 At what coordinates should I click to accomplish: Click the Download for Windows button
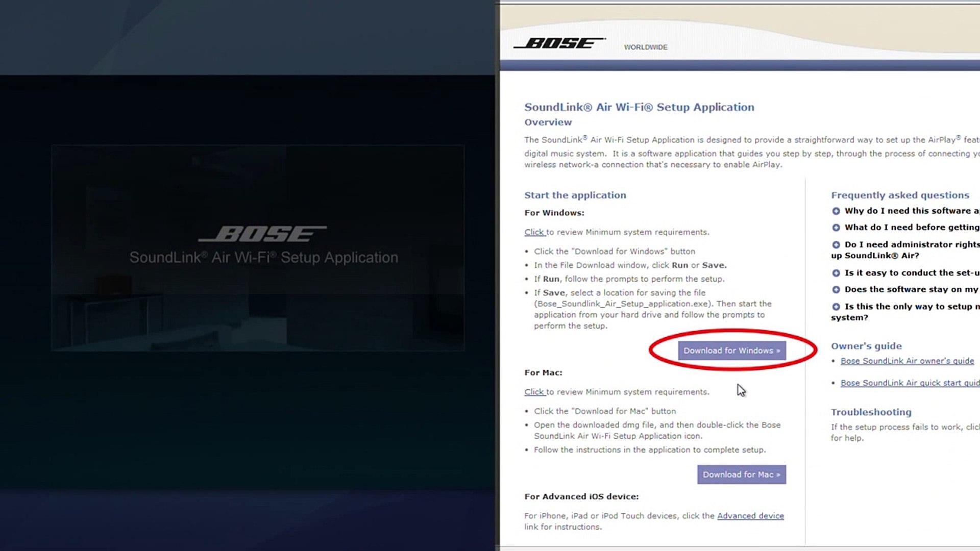732,350
